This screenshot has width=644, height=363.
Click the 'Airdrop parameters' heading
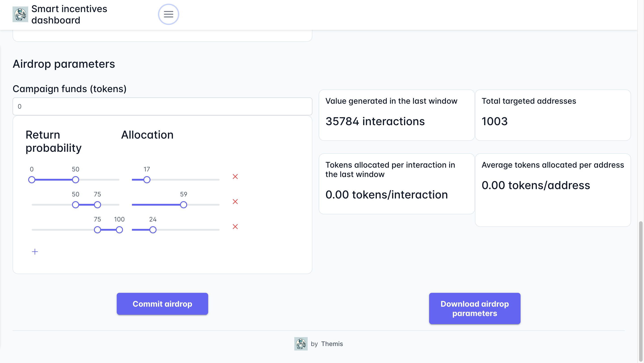click(x=64, y=64)
